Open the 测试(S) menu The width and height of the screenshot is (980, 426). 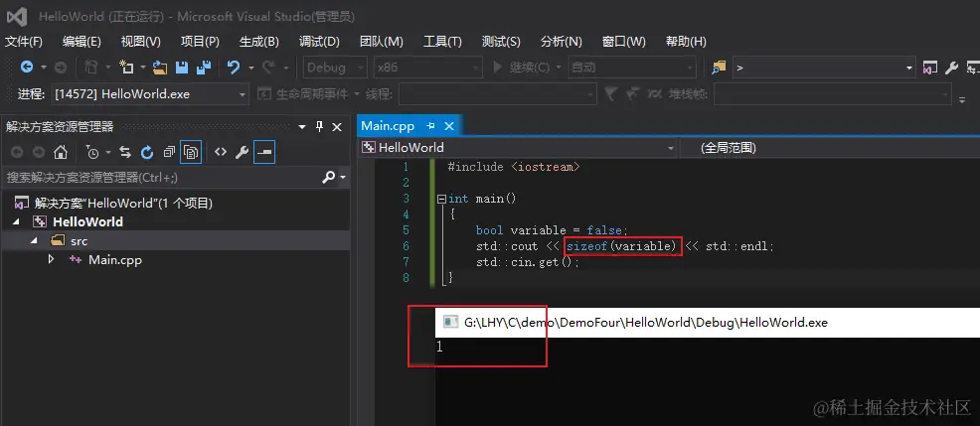point(501,42)
